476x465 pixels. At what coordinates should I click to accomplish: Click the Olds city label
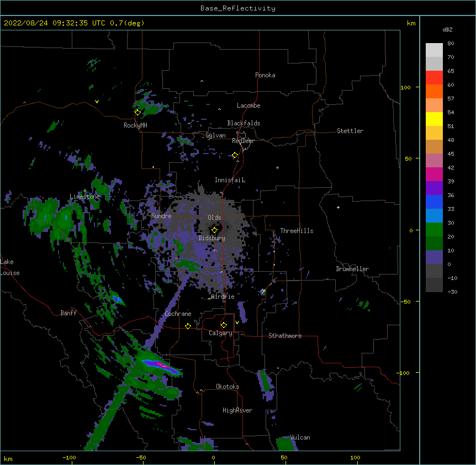(x=214, y=218)
